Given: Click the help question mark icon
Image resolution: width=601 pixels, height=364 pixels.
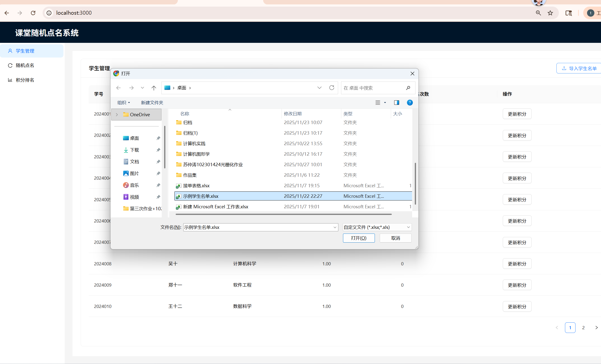Looking at the screenshot, I should 410,103.
